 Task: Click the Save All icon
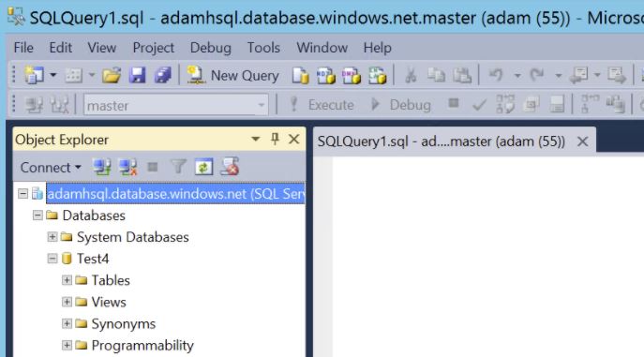163,76
